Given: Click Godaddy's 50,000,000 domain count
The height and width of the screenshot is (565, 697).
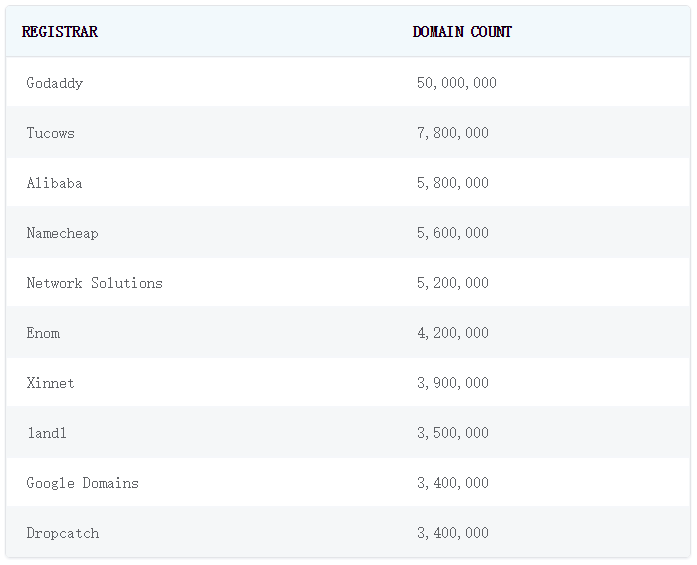Looking at the screenshot, I should (456, 83).
